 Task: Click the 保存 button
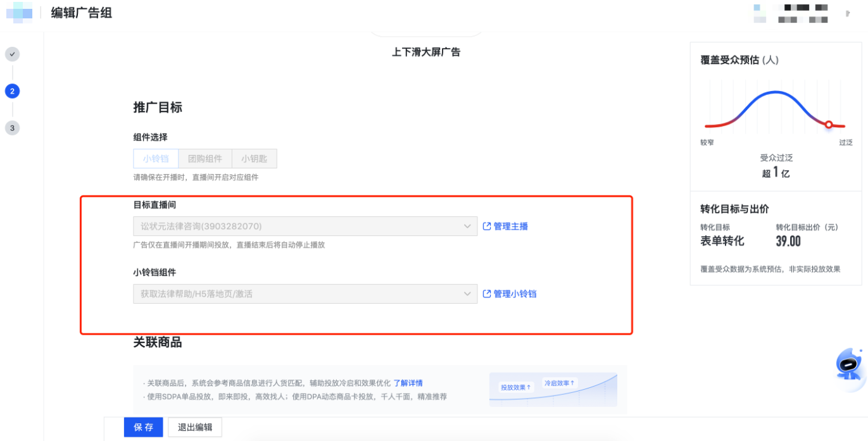[x=143, y=427]
